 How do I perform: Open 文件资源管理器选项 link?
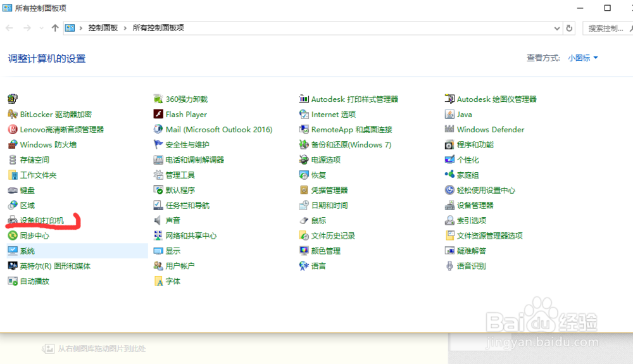coord(490,235)
